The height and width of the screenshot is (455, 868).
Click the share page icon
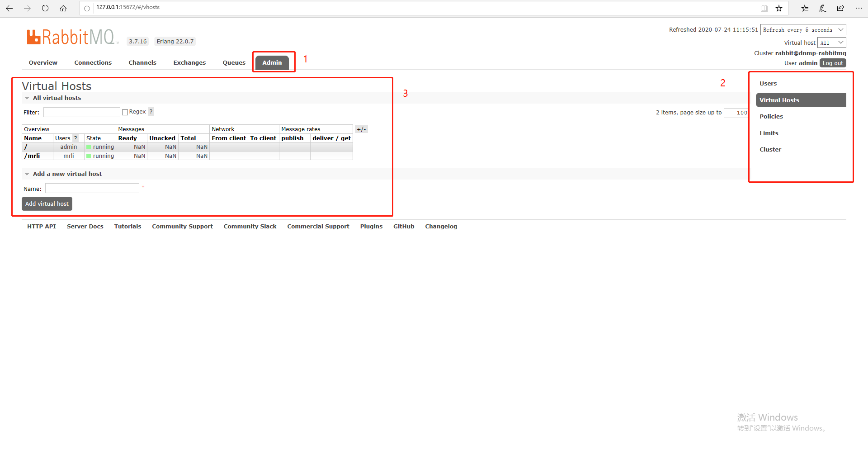[840, 8]
